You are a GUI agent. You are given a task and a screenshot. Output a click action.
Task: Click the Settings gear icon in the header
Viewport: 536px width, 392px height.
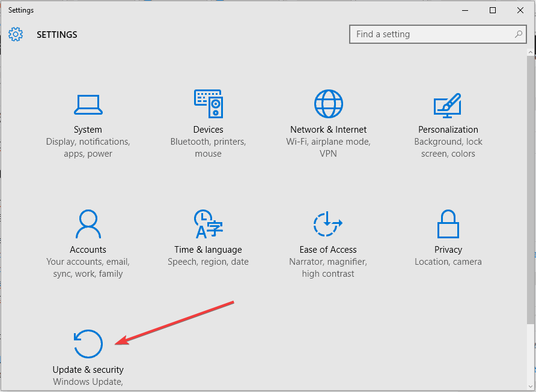tap(16, 34)
